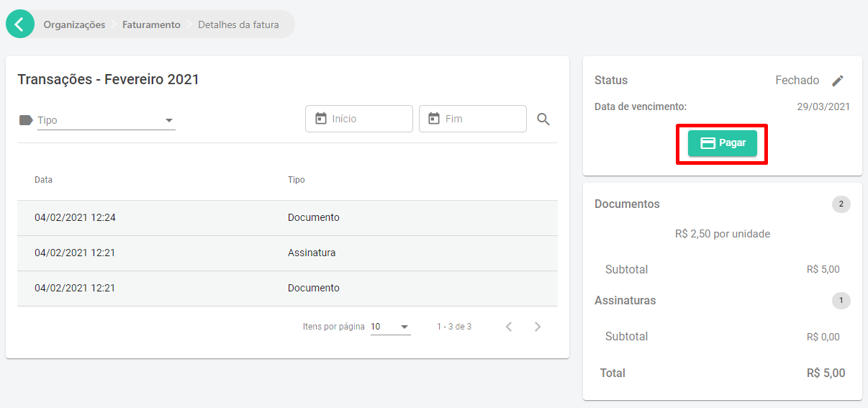This screenshot has width=868, height=408.
Task: Go to previous page arrow
Action: click(509, 327)
